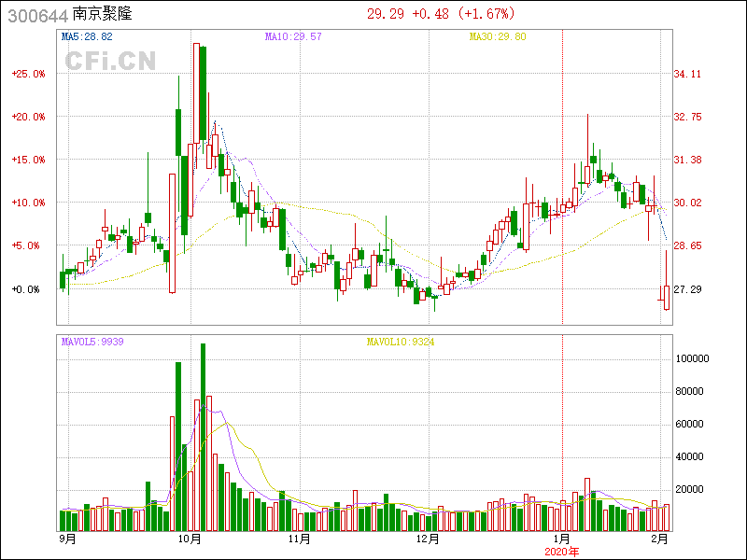Select the MA30:29.80 indicator label
The width and height of the screenshot is (747, 560).
(x=498, y=36)
